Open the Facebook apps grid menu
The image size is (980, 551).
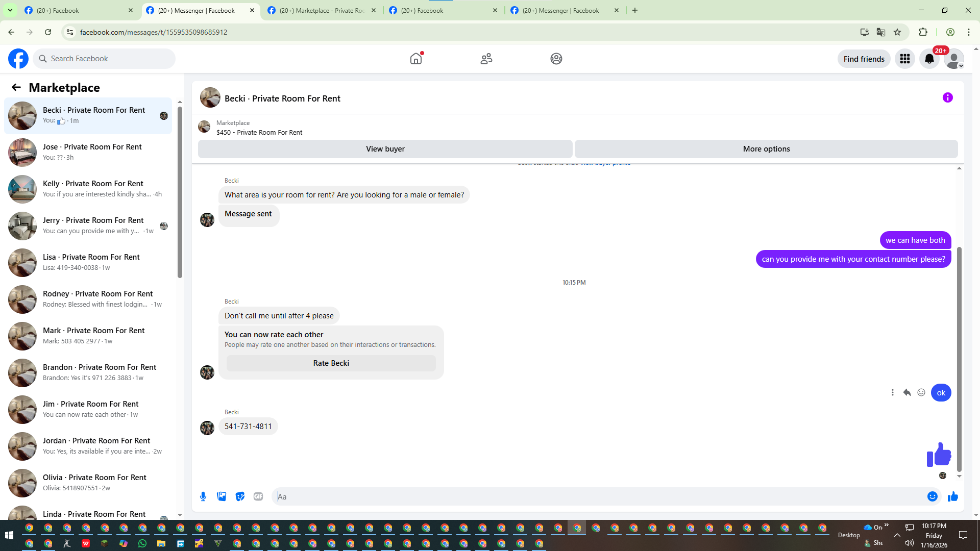click(x=905, y=59)
